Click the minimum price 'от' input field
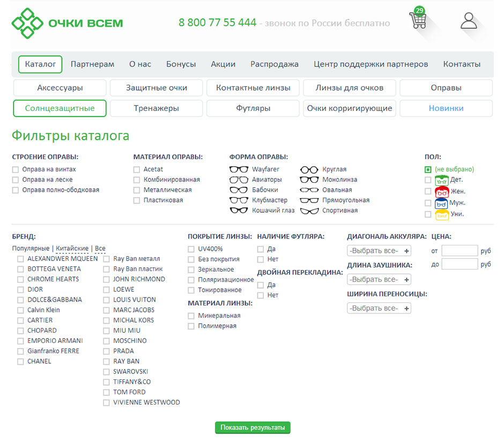 tap(459, 251)
